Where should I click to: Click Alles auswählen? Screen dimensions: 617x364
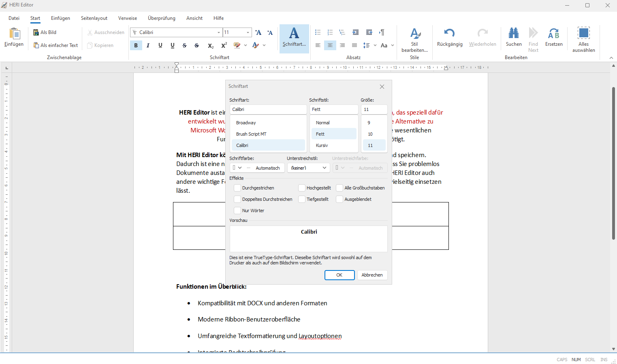click(584, 40)
